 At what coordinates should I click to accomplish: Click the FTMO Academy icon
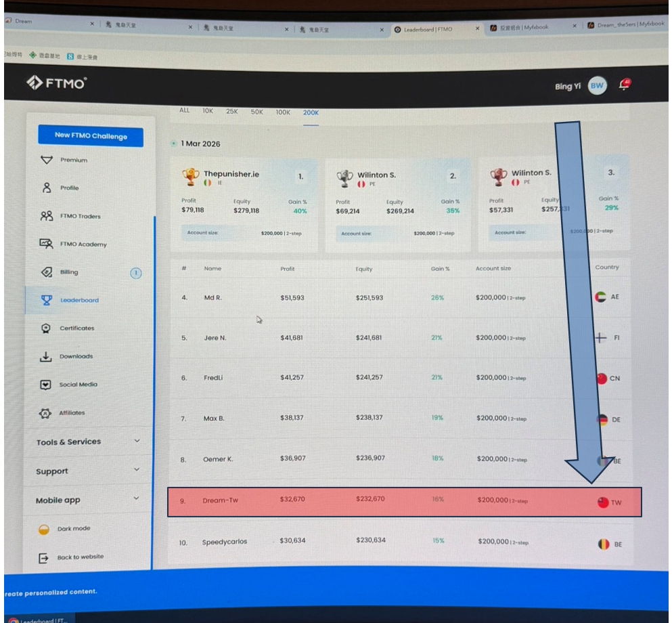pyautogui.click(x=46, y=244)
